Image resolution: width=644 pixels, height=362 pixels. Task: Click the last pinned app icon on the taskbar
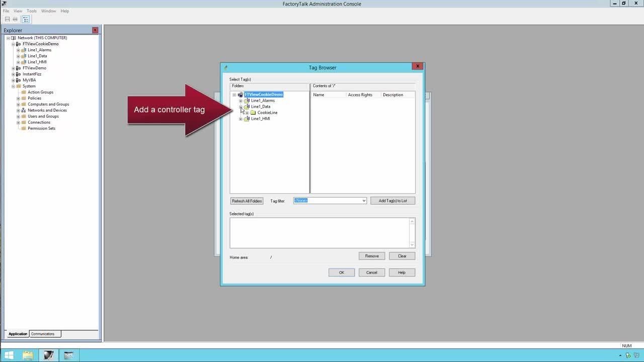coord(68,355)
